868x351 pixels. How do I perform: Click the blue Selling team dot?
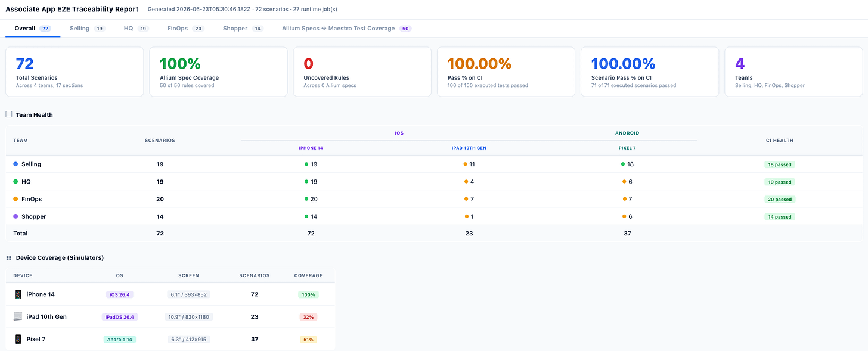pos(15,164)
